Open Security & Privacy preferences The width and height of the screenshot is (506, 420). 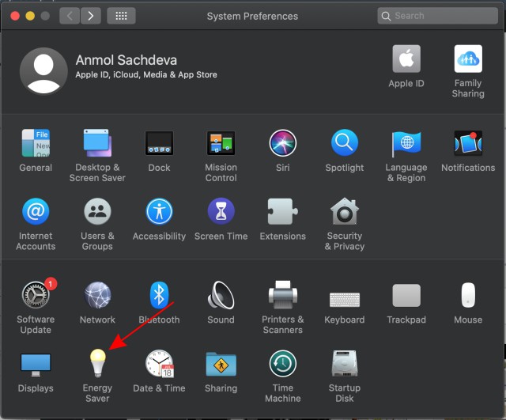coord(345,211)
